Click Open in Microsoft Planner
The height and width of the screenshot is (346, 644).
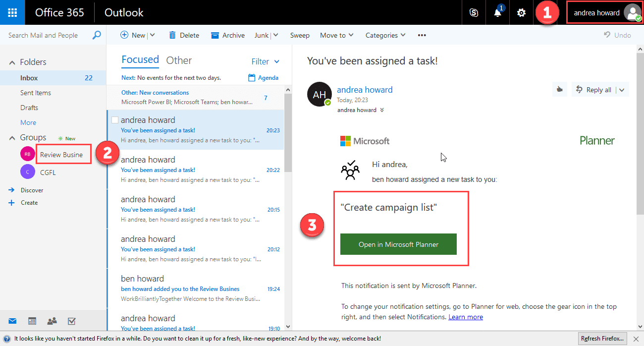tap(398, 244)
